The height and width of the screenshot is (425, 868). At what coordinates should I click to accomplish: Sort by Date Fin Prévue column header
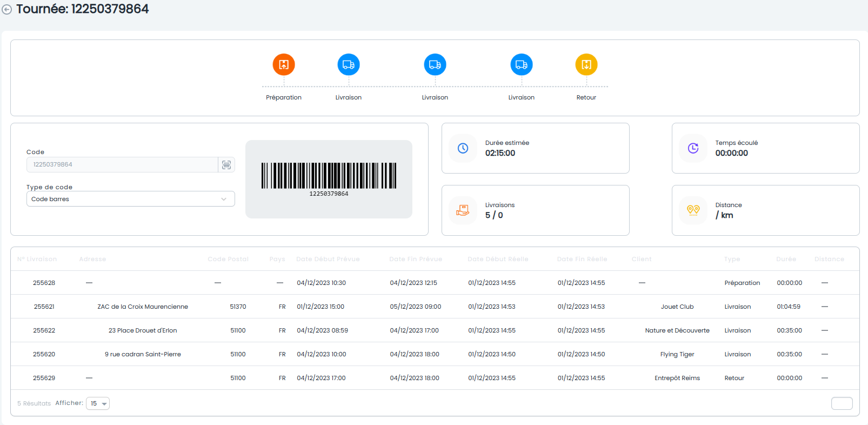coord(416,259)
